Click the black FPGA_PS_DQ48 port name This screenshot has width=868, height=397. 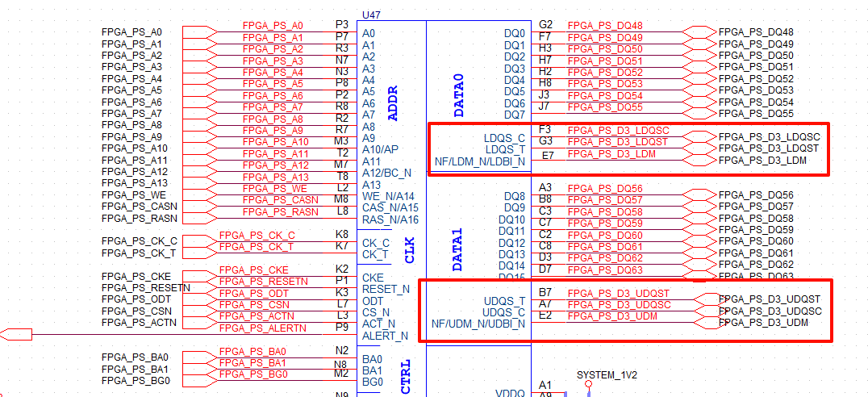click(756, 32)
